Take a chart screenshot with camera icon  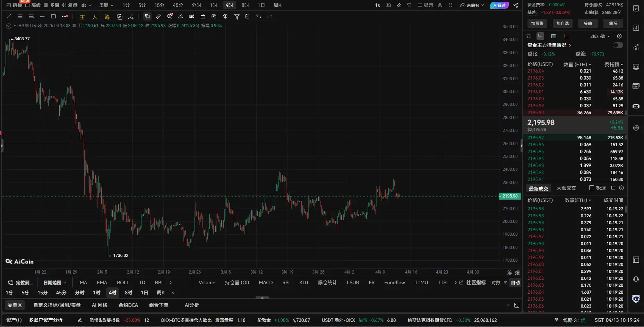coord(388,5)
